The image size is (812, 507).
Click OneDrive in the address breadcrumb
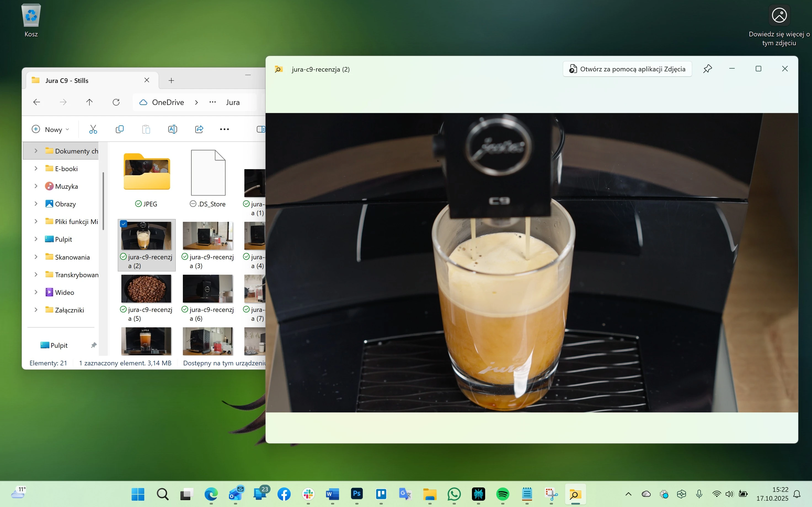tap(167, 102)
